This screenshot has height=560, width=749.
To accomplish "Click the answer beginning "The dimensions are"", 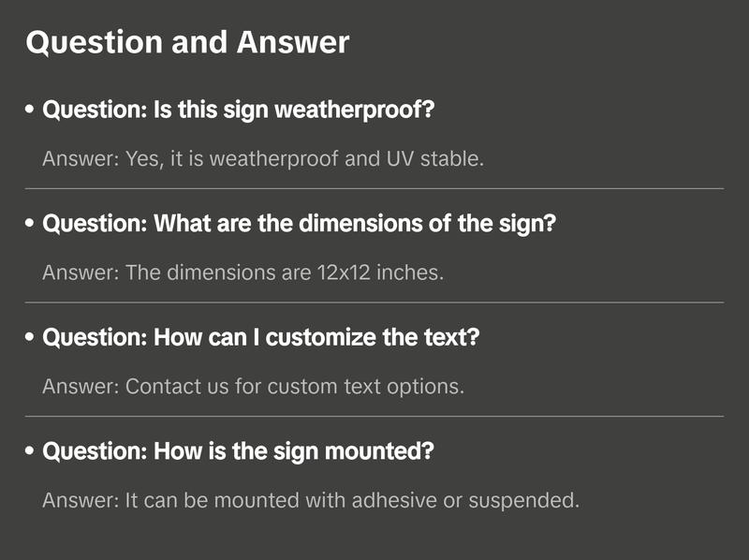I will point(242,273).
